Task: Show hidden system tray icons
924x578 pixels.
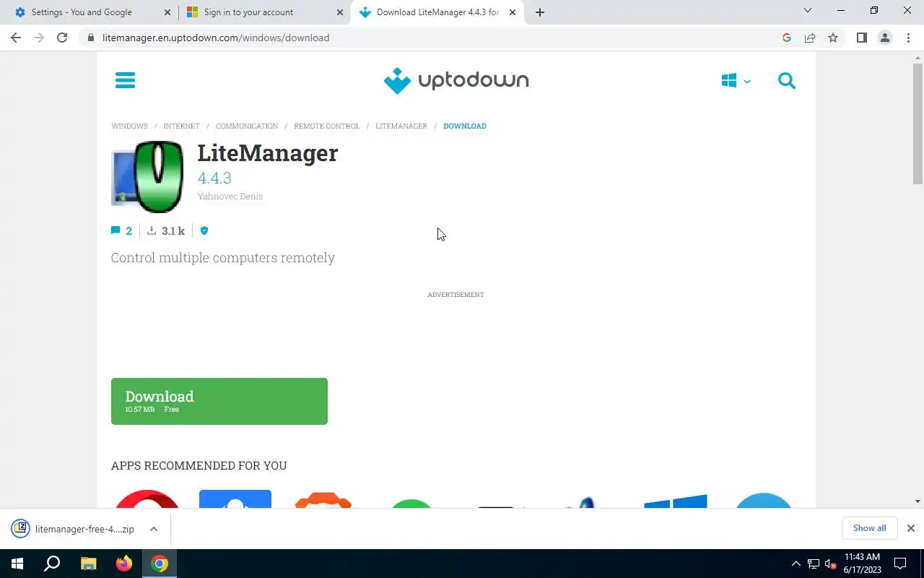Action: tap(796, 564)
